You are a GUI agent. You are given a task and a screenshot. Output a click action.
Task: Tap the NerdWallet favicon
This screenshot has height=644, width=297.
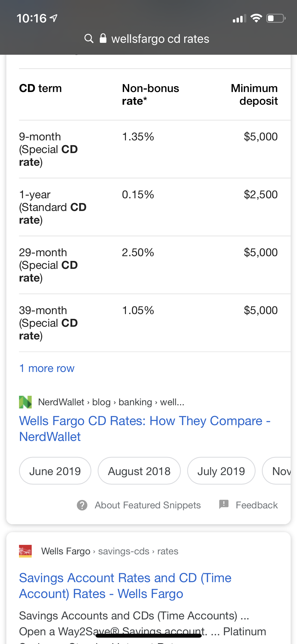coord(25,402)
